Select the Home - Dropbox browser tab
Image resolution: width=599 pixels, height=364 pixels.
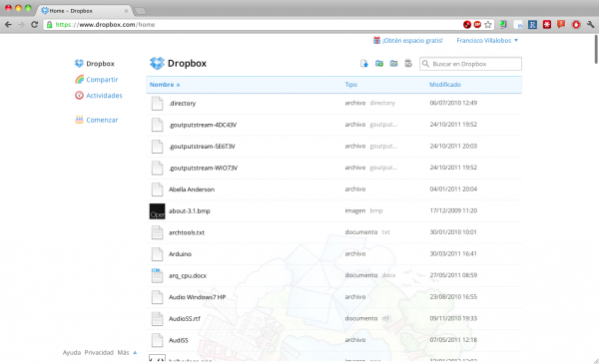coord(84,11)
